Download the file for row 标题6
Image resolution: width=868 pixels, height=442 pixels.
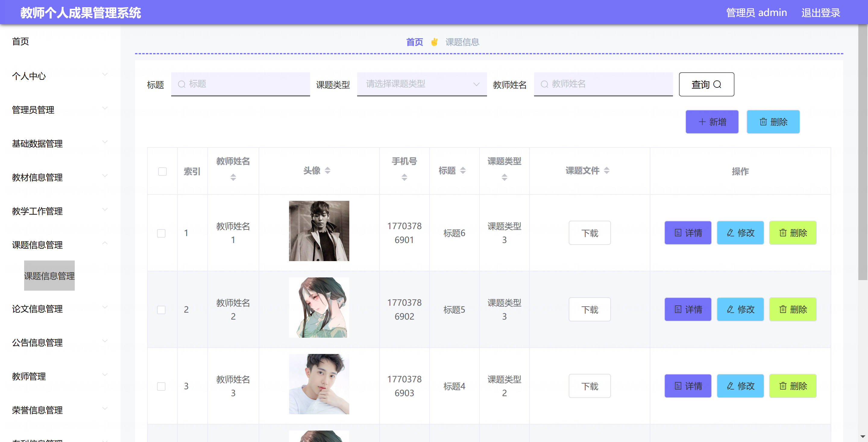(x=590, y=233)
